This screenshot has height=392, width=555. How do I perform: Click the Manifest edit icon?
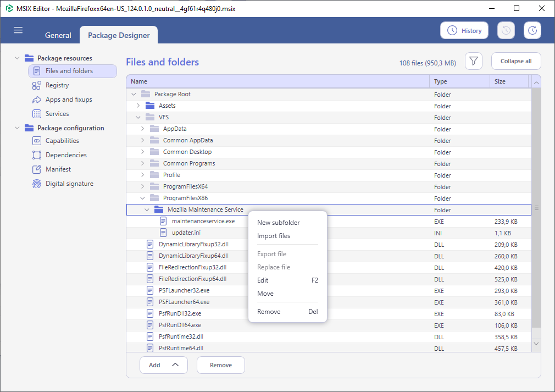[36, 169]
